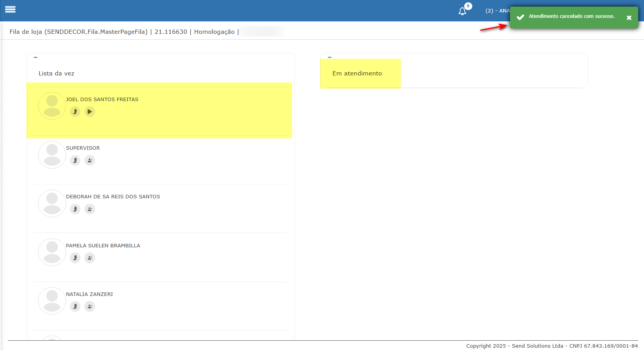644x350 pixels.
Task: Click Natalia Zanzeri avatar
Action: tap(52, 301)
